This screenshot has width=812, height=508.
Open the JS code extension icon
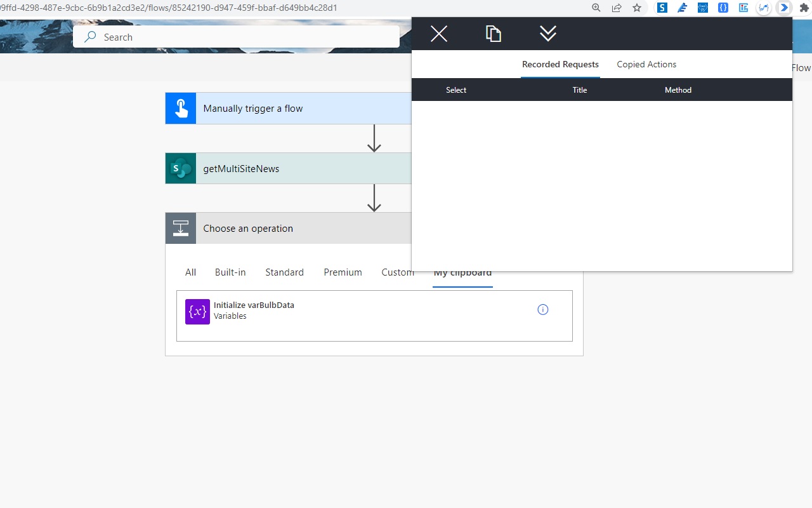(703, 8)
